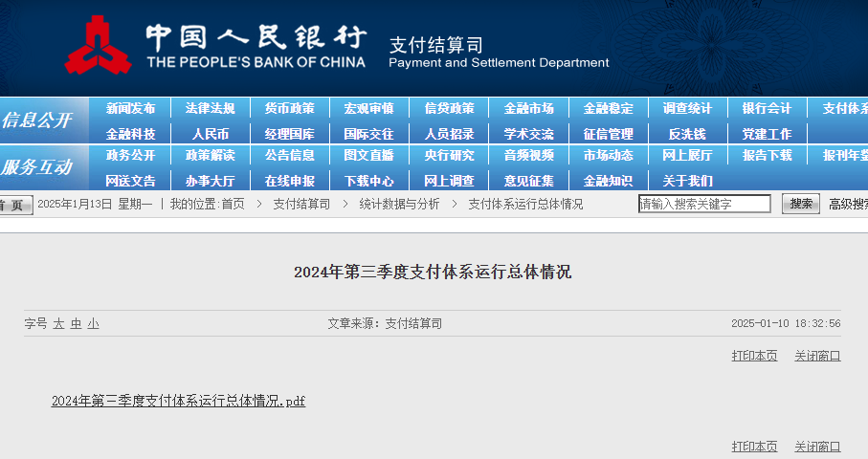868x459 pixels.
Task: Select 调查统计 navigation item
Action: (687, 108)
